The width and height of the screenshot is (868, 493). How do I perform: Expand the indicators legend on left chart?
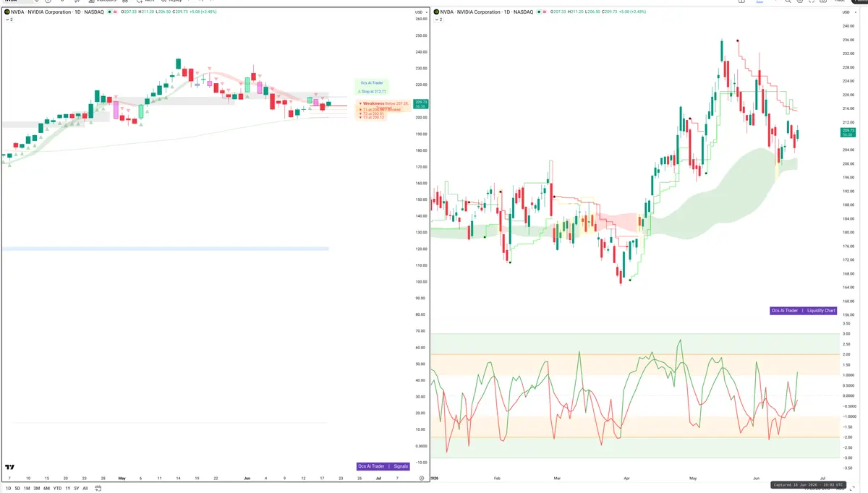[x=9, y=20]
